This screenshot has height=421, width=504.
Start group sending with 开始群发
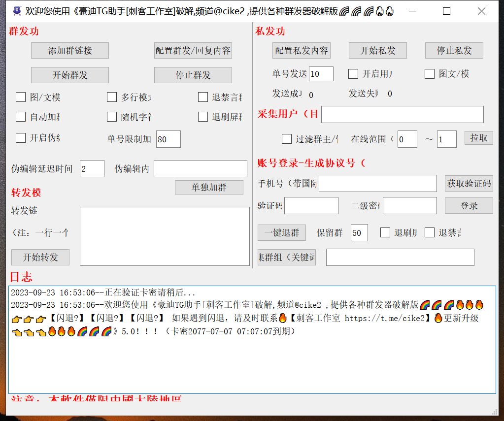coord(70,75)
